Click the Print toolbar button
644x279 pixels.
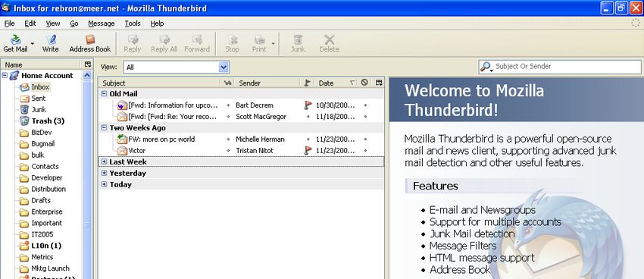click(x=259, y=43)
